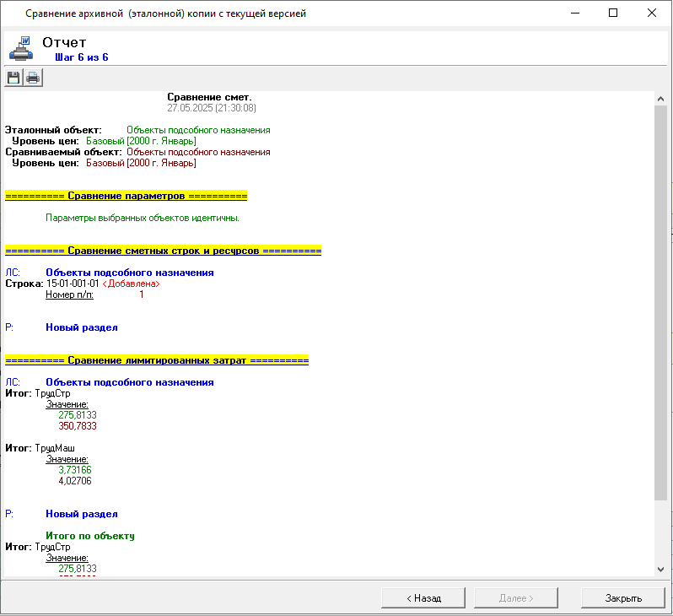Click the large printer icon beside Отчет

(x=22, y=49)
